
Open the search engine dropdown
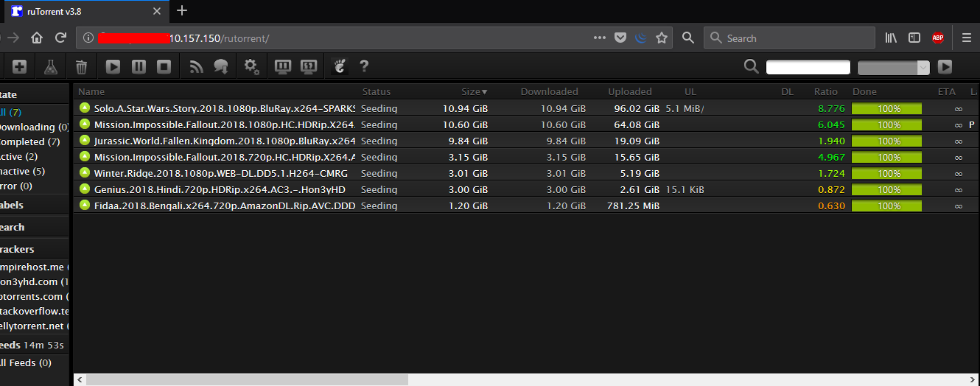[x=894, y=67]
